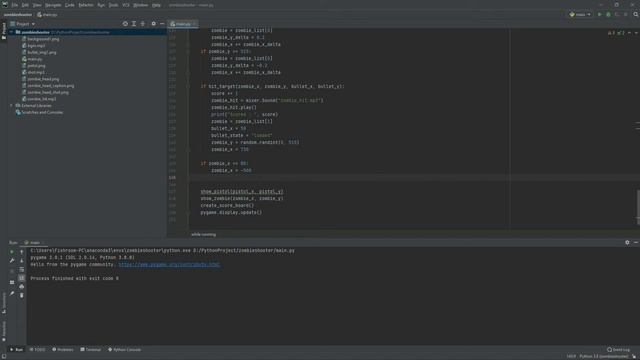
Task: Expand all in Project panel
Action: pyautogui.click(x=134, y=24)
